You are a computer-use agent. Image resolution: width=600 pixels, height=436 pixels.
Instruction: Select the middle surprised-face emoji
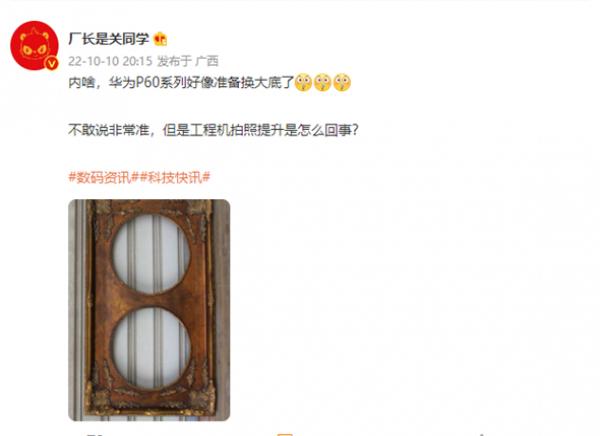323,82
